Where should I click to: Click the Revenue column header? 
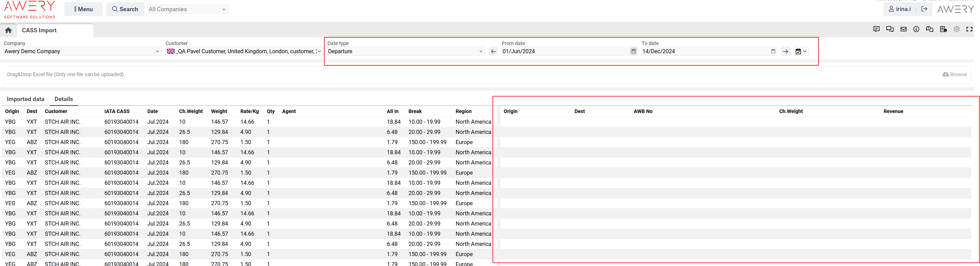(x=893, y=111)
